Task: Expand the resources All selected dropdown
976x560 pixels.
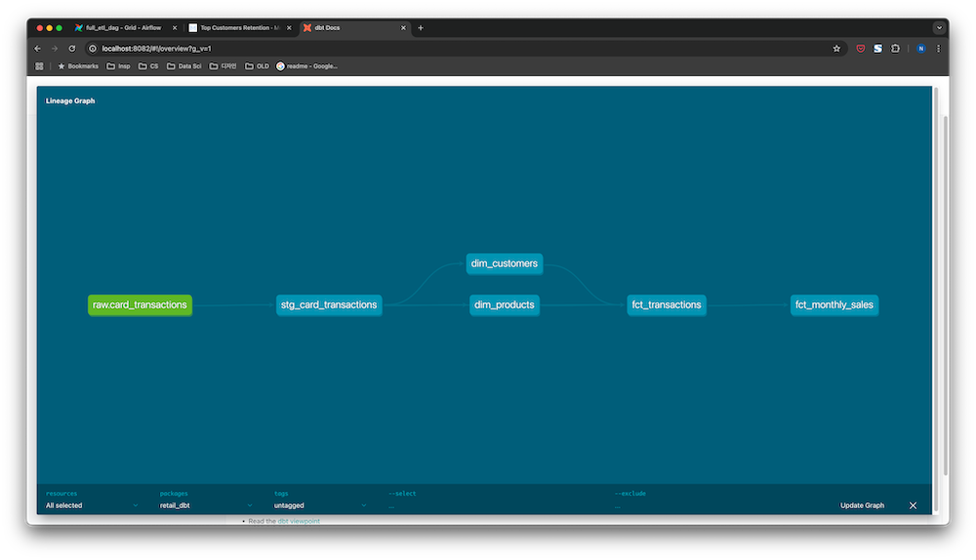Action: 92,505
